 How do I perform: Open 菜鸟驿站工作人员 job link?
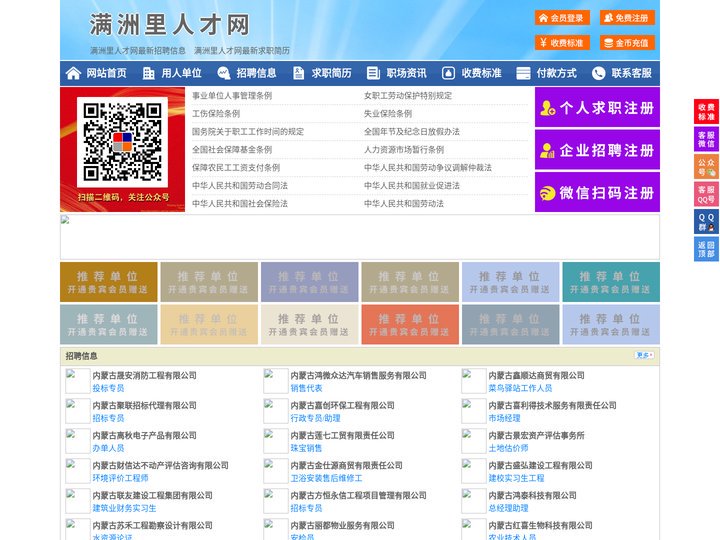[x=520, y=388]
